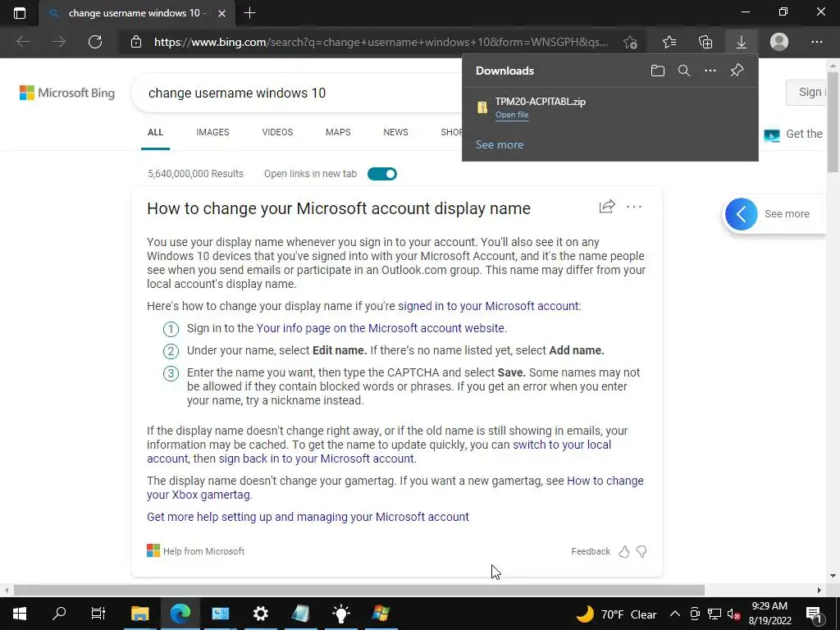Pin the Downloads panel

point(737,71)
